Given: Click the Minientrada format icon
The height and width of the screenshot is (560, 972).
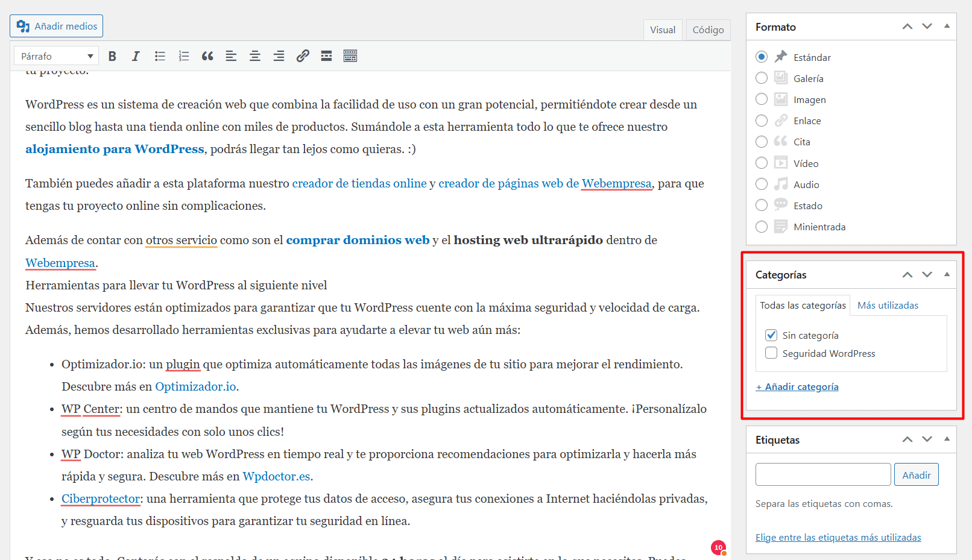Looking at the screenshot, I should coord(781,226).
